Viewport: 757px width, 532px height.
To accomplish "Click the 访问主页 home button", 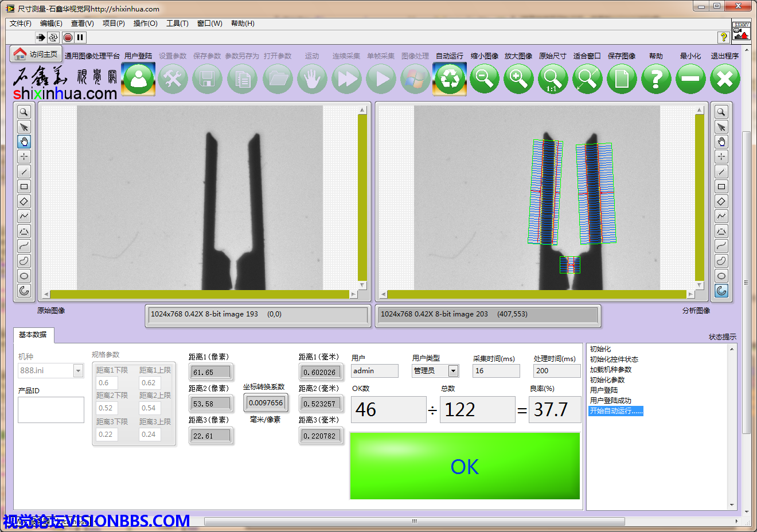I will (x=36, y=54).
